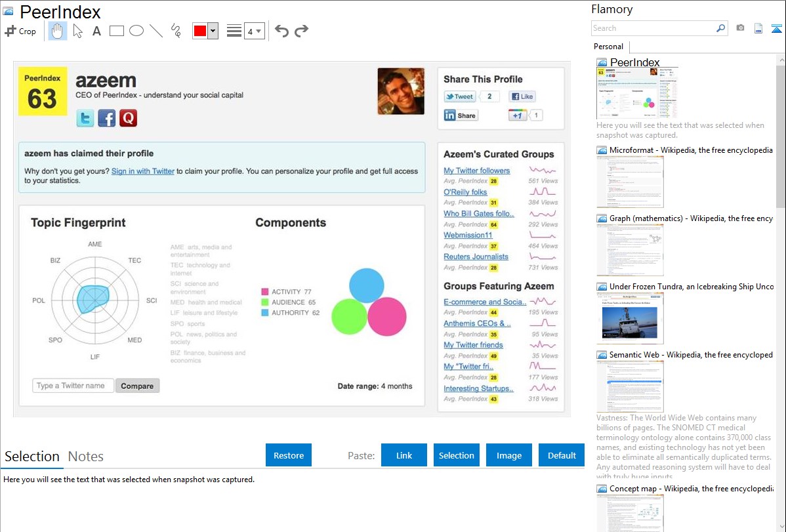Open the Semantic Web snapshot thumbnail
Viewport: 786px width, 532px height.
[630, 386]
